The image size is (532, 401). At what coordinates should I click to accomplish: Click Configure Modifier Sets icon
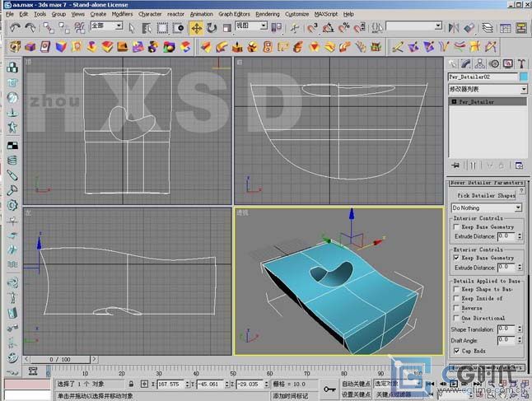(519, 166)
